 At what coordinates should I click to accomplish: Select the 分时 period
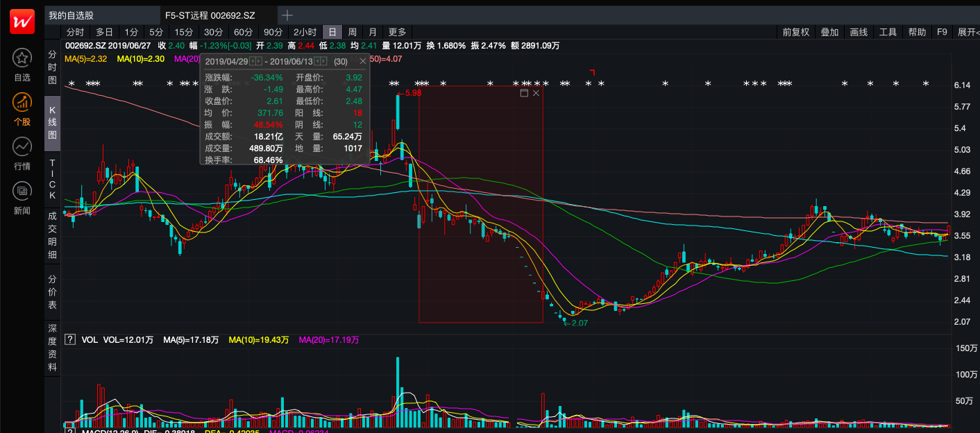(75, 32)
